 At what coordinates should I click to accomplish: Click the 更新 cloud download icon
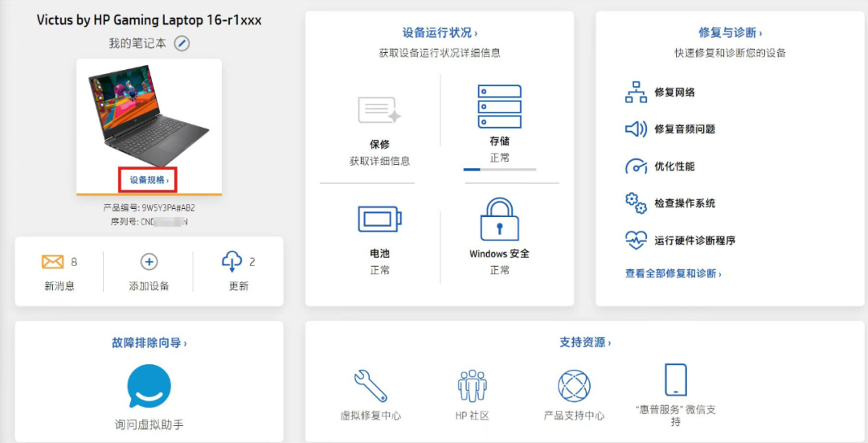coord(231,261)
